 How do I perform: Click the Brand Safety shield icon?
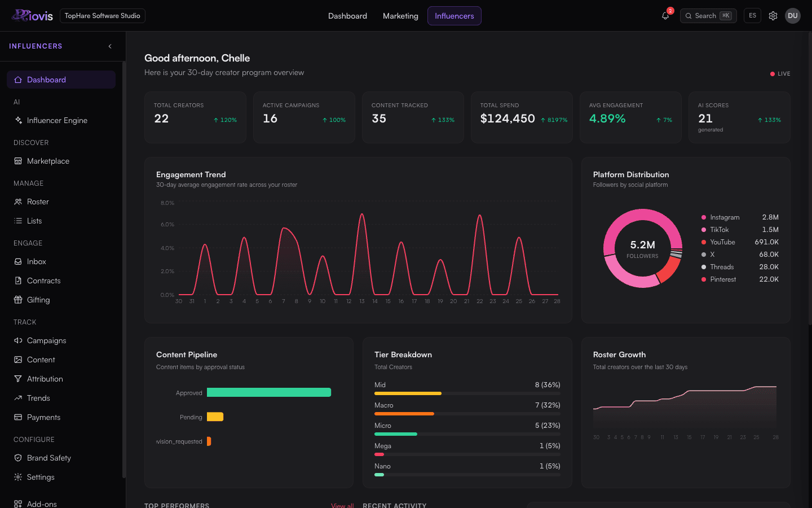(18, 458)
